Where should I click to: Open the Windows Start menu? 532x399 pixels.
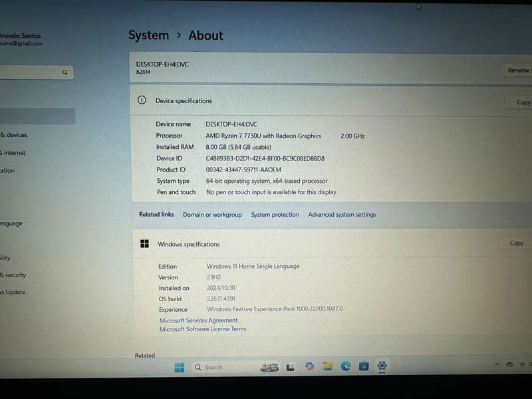tap(179, 367)
